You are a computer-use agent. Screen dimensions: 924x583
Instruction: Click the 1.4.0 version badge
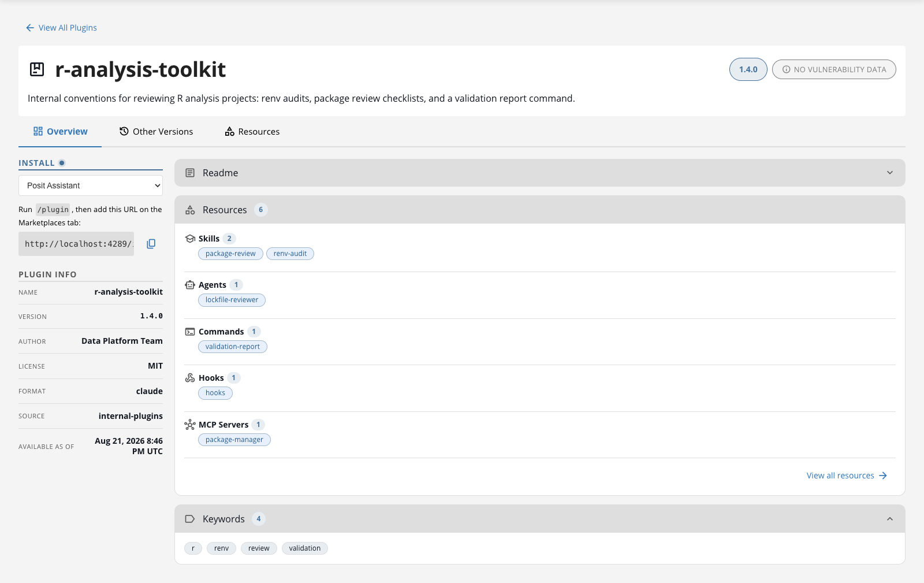click(748, 69)
